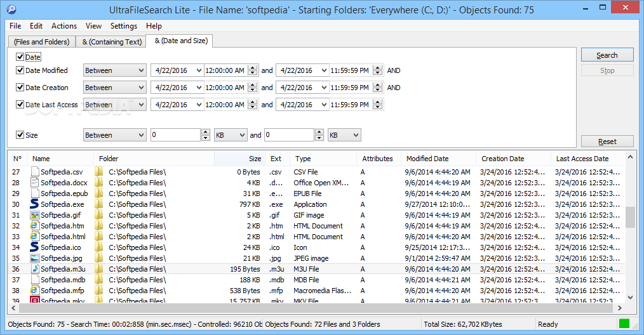This screenshot has width=644, height=335.
Task: Click the picture icon of Softpedia.jpg
Action: [x=35, y=258]
